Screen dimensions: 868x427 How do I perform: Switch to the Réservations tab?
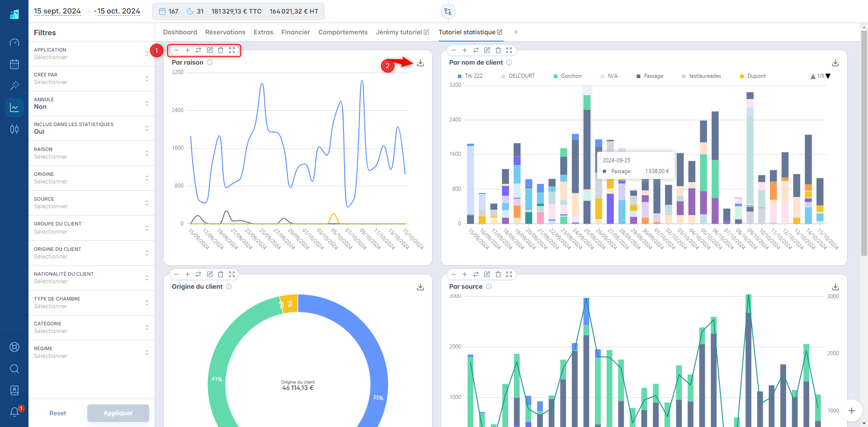225,32
